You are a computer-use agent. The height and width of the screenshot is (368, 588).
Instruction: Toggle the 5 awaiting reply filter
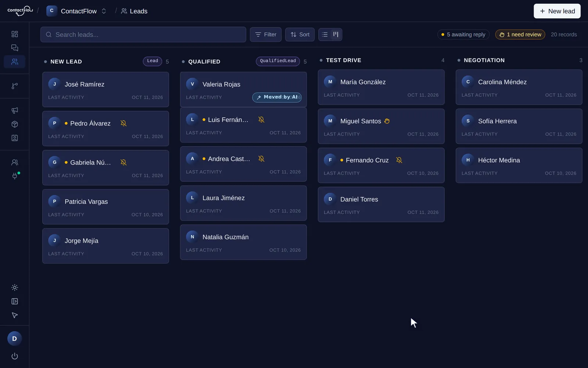tap(463, 35)
